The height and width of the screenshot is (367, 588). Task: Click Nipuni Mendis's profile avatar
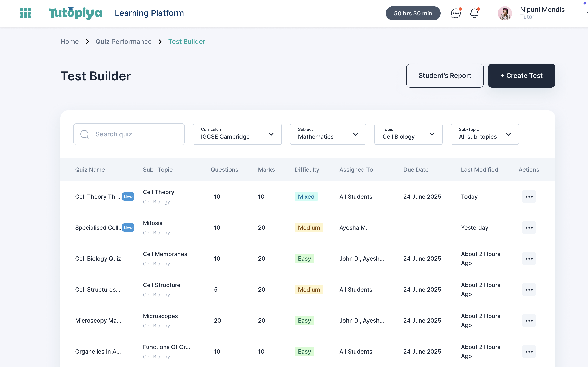pos(505,13)
